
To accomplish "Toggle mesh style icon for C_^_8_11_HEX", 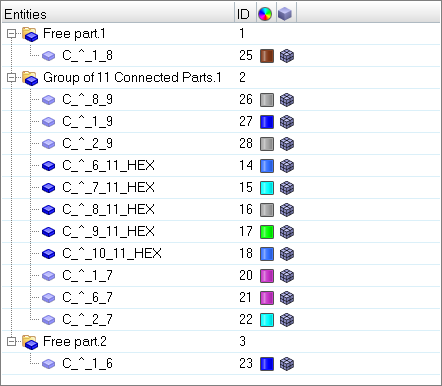I will point(287,210).
